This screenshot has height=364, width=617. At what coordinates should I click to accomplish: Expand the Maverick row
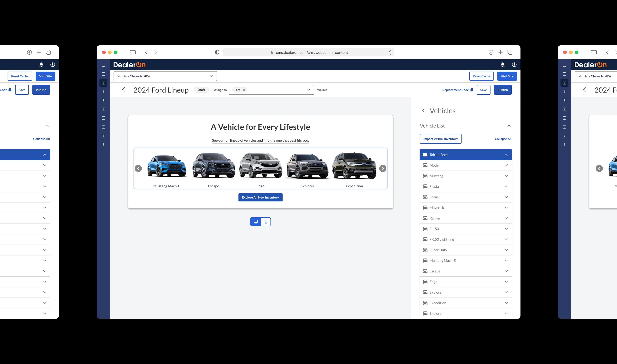pyautogui.click(x=506, y=207)
